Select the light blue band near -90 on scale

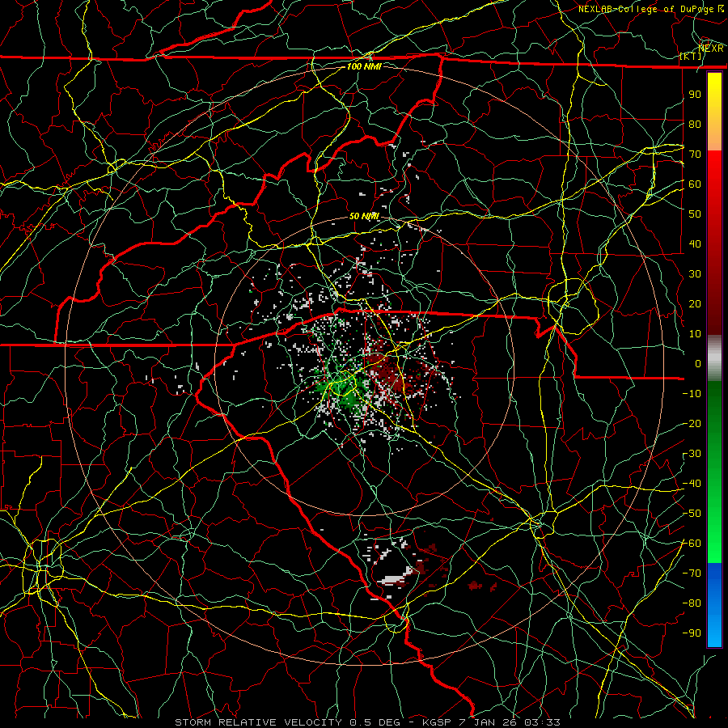click(714, 632)
